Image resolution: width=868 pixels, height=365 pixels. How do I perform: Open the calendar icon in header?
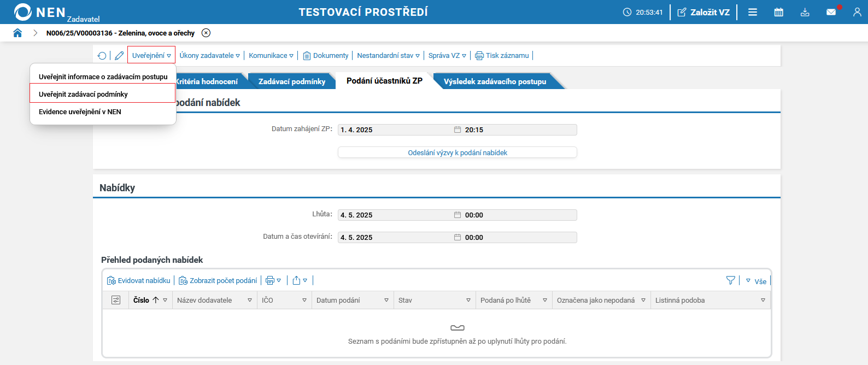pos(779,12)
